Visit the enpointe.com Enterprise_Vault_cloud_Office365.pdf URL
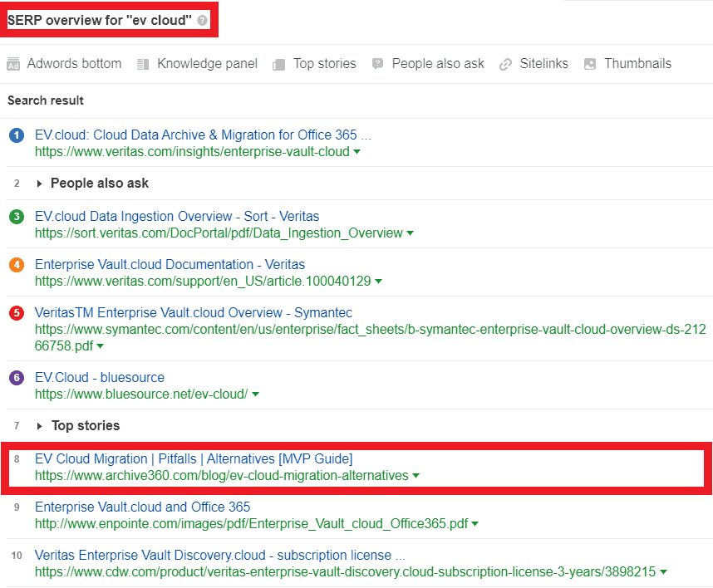The image size is (713, 588). point(252,524)
